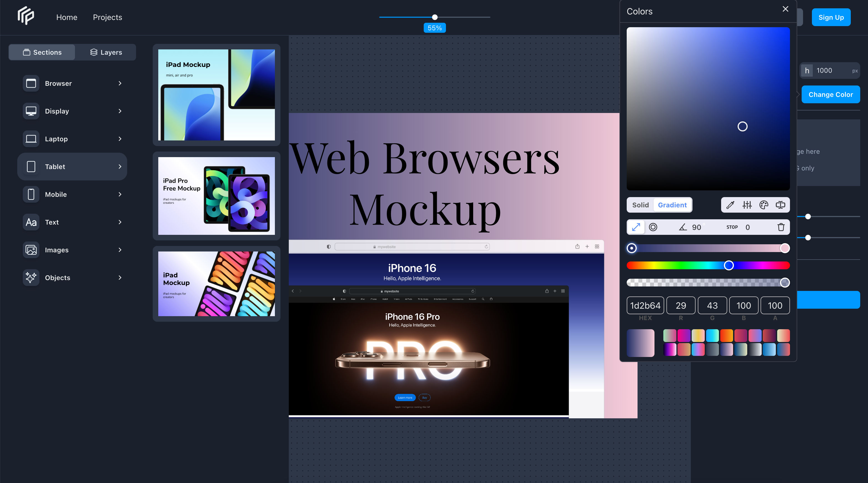
Task: Select the linear gradient direction toggle
Action: pos(636,227)
